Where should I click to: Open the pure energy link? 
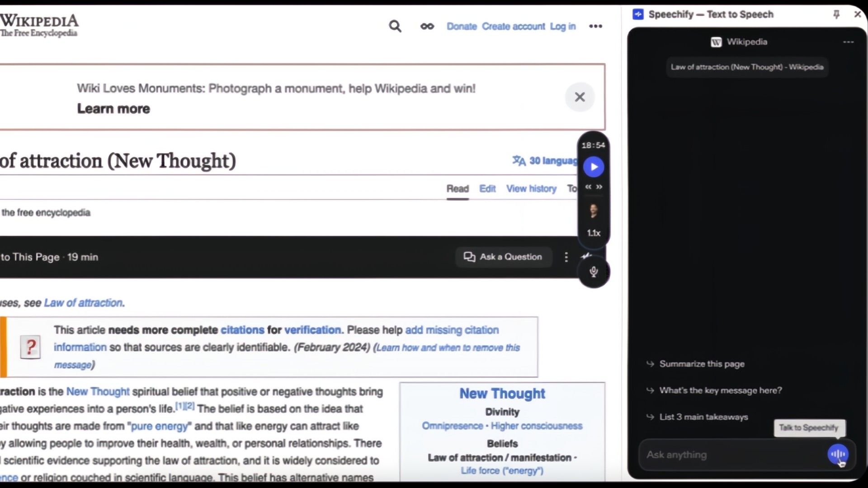pyautogui.click(x=159, y=426)
